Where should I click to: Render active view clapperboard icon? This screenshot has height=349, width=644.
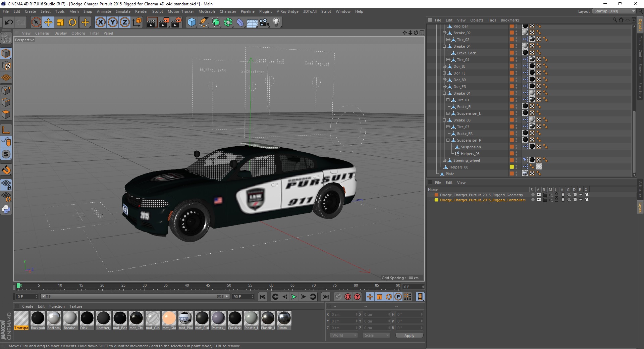click(152, 22)
